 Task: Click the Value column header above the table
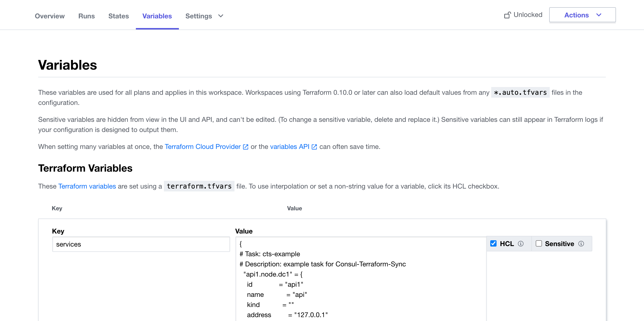pos(294,208)
